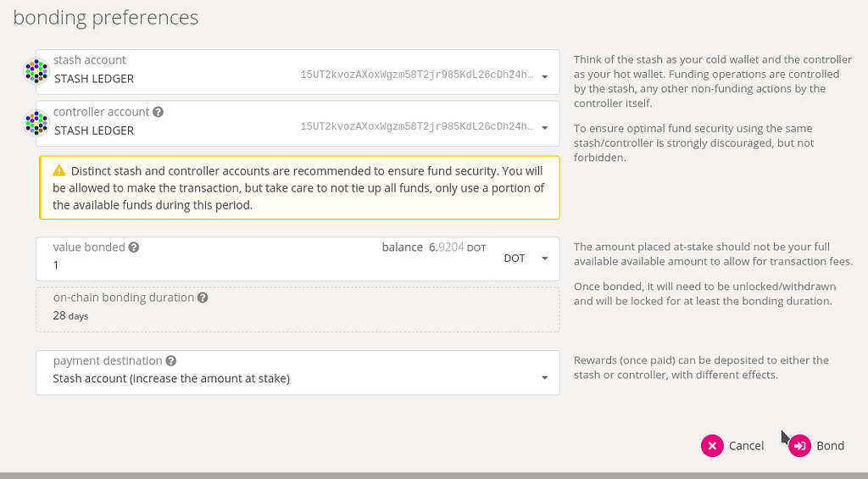
Task: Open help icon next to controller account
Action: [x=158, y=112]
